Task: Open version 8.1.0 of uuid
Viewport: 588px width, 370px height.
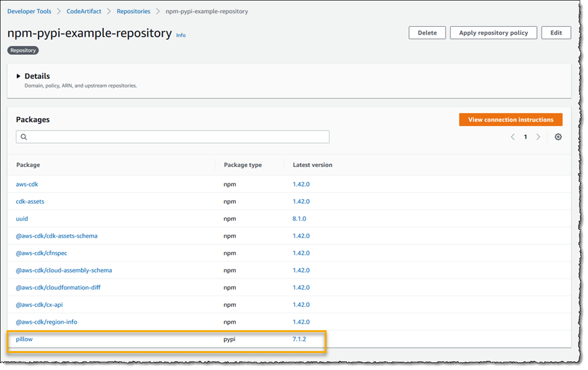Action: click(x=299, y=219)
